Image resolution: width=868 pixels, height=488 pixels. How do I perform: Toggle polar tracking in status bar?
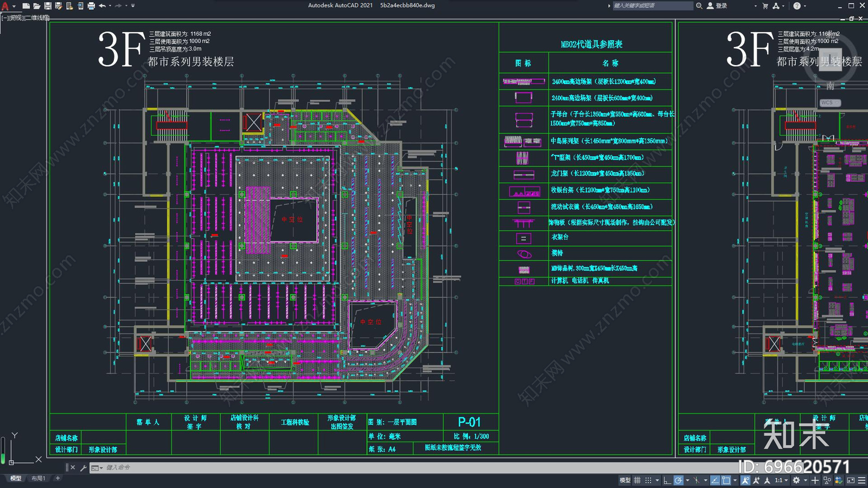[x=679, y=480]
